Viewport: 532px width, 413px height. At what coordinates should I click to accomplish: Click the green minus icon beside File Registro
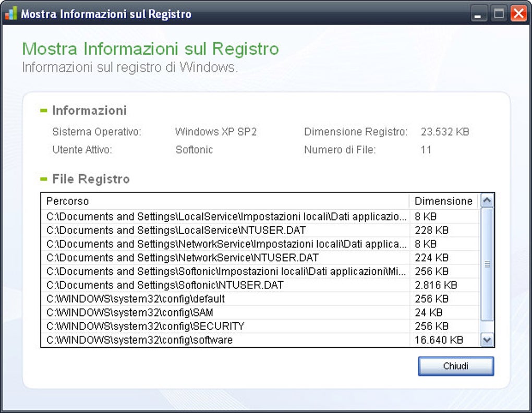click(x=43, y=179)
